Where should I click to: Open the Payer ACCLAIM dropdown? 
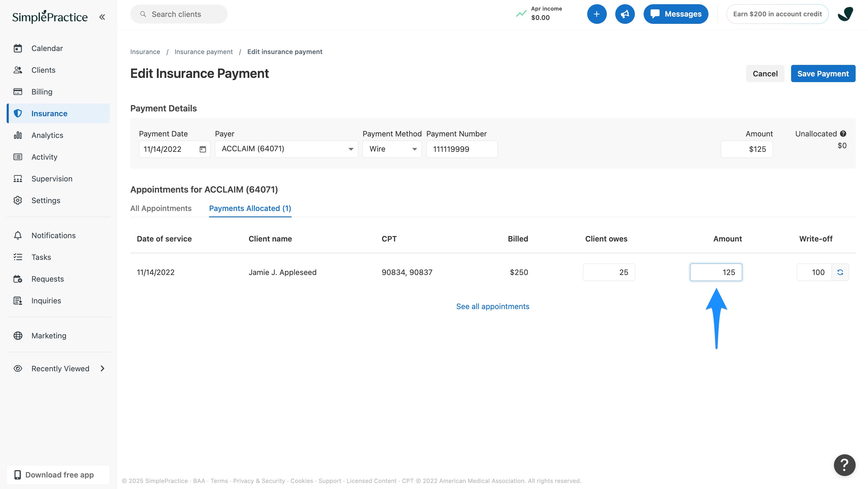(x=287, y=149)
